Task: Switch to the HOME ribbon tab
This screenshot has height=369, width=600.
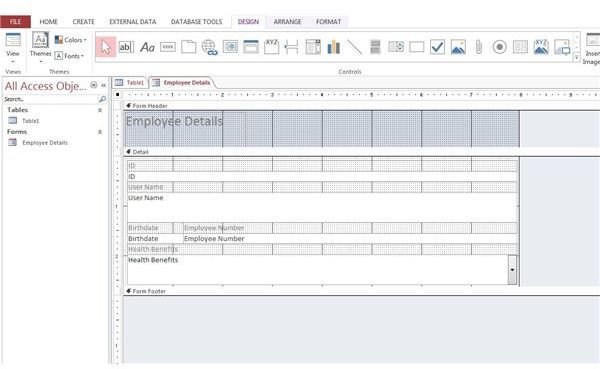Action: pyautogui.click(x=49, y=22)
